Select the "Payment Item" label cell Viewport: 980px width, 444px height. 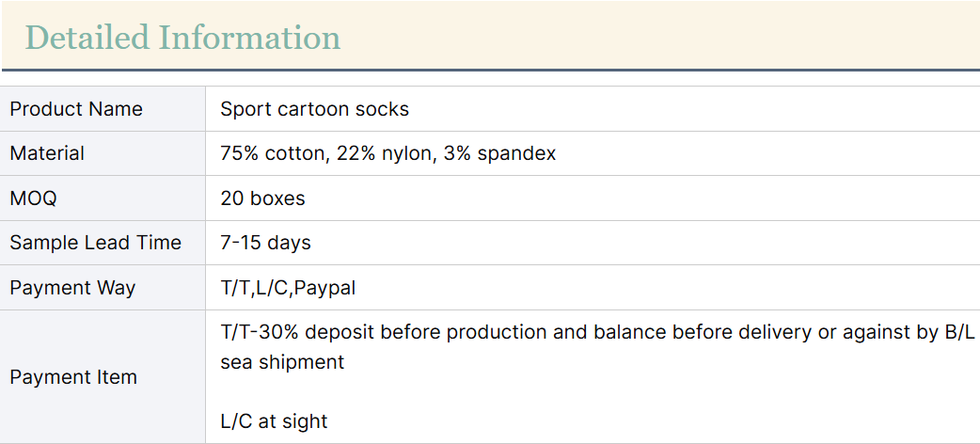click(x=73, y=377)
